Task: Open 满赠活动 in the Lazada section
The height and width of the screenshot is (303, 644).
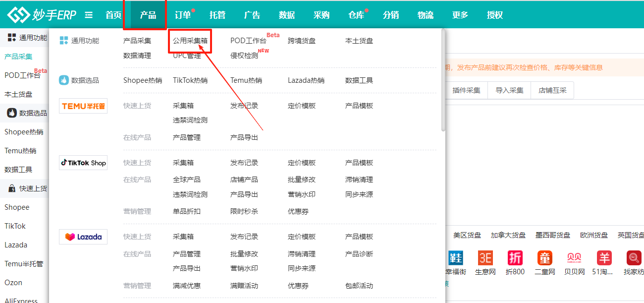Action: click(x=244, y=286)
